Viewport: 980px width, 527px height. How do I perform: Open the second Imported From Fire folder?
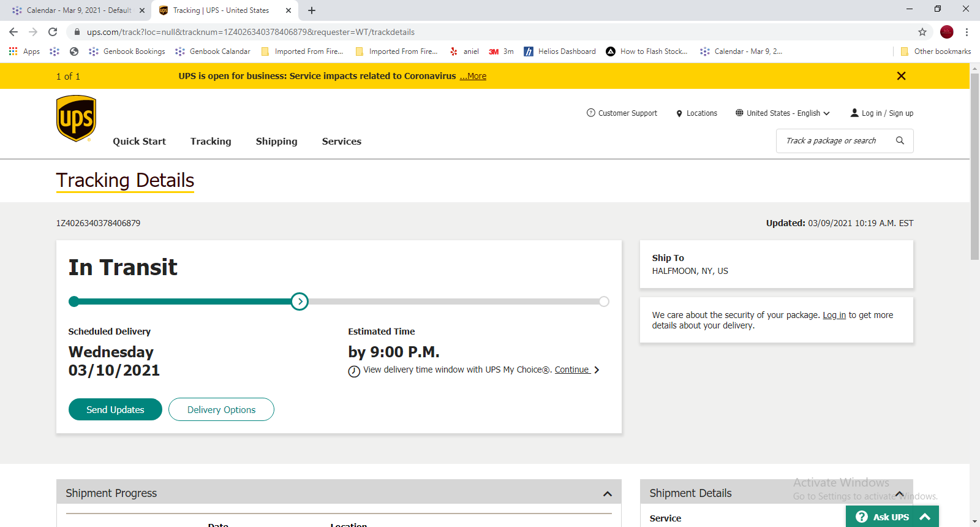397,51
